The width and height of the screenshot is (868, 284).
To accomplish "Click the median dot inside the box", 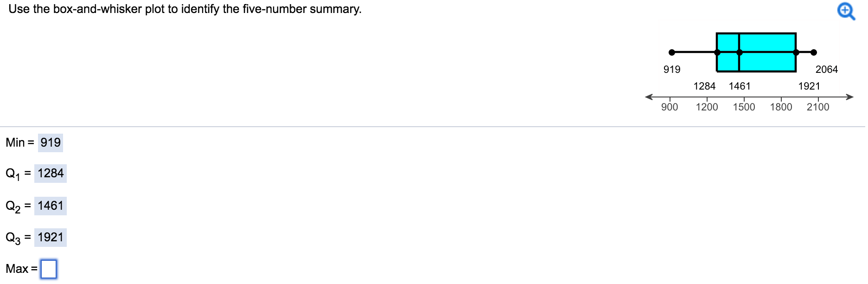I will 739,52.
